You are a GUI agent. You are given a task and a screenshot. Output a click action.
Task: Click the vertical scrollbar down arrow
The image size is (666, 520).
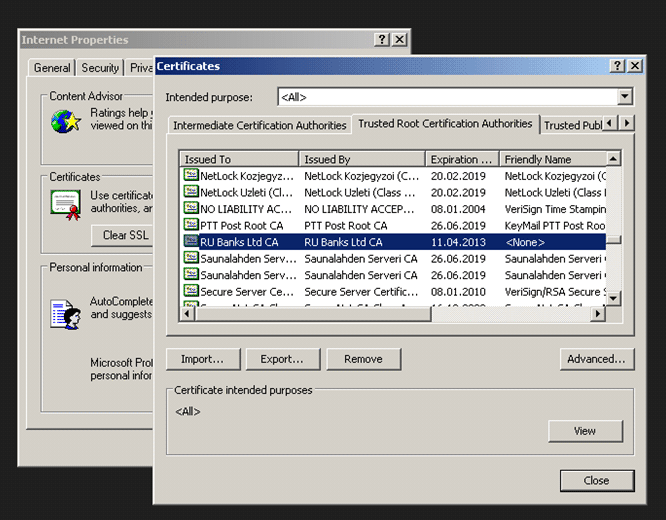pos(614,298)
